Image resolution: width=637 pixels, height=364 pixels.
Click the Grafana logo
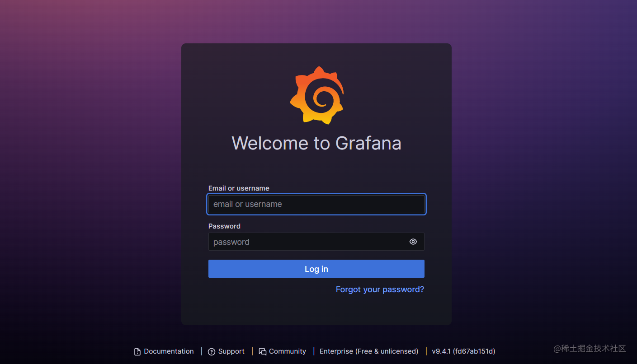click(316, 95)
